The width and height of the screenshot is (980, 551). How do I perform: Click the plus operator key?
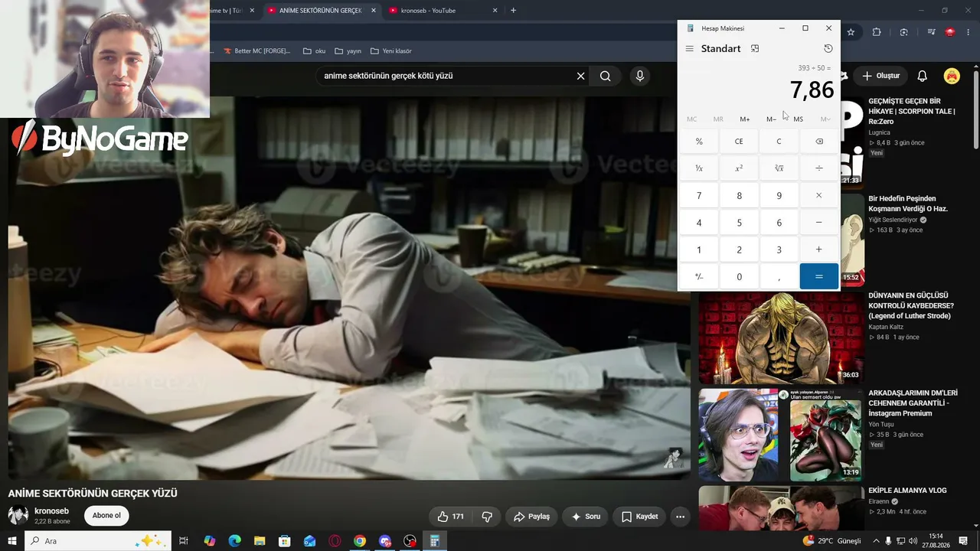818,249
